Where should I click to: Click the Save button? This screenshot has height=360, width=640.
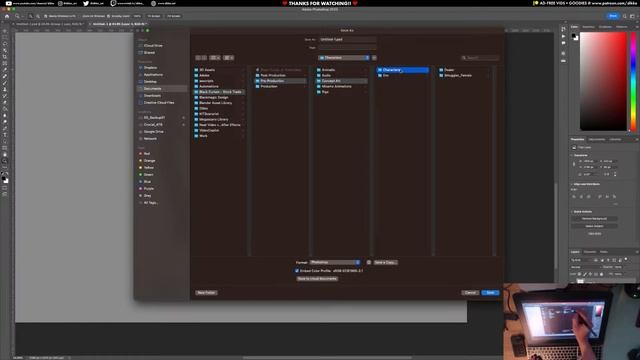tap(490, 293)
